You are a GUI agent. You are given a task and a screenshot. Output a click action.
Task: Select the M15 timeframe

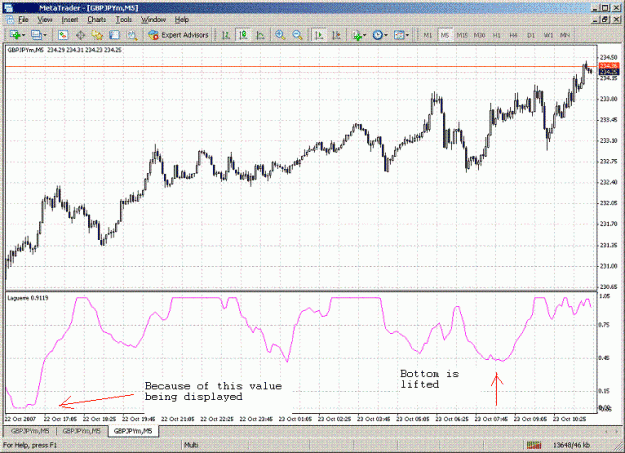[x=462, y=35]
